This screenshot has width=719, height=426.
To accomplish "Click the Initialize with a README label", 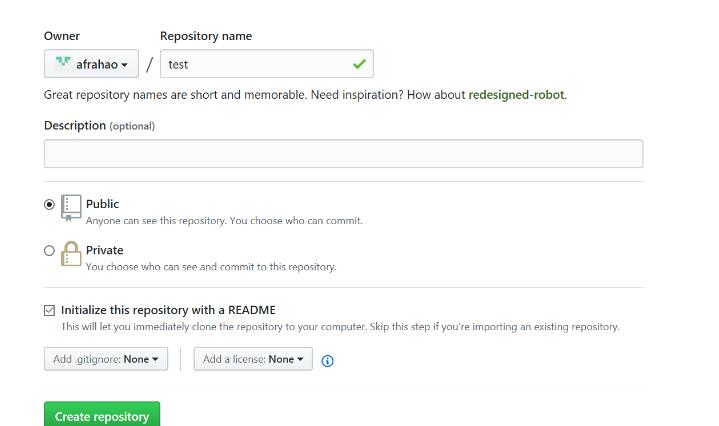I will point(168,310).
